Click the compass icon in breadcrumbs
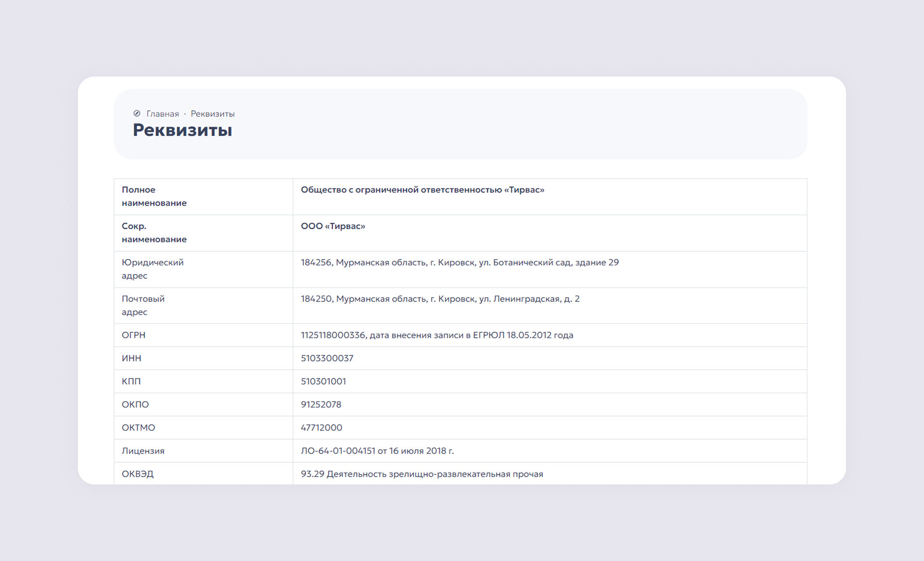Screen dimensions: 924x561 [x=137, y=114]
